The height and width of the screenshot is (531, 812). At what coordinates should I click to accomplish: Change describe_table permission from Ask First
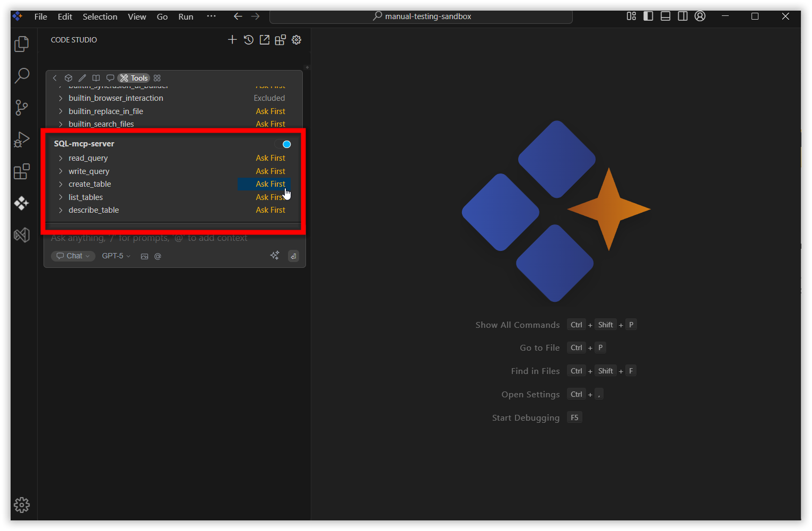click(x=270, y=210)
